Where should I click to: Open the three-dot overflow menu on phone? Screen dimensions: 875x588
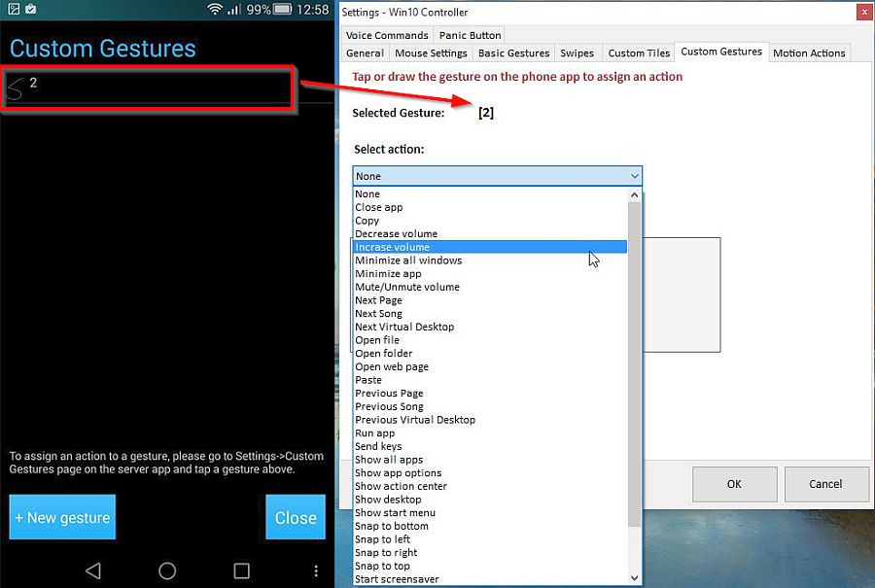tap(316, 571)
